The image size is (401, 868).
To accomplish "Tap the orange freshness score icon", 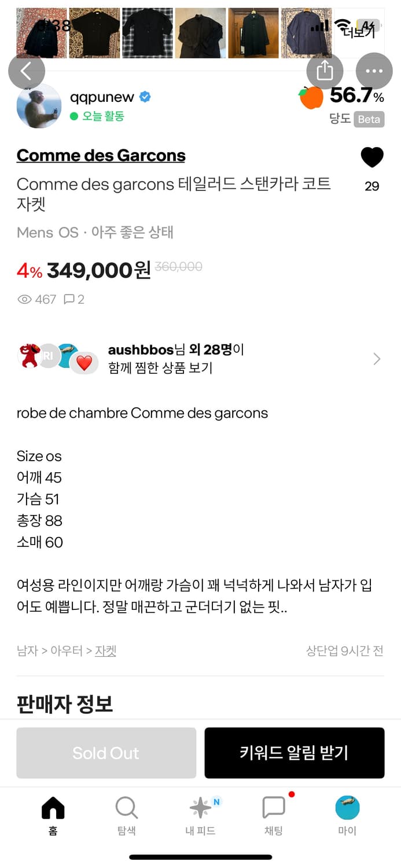I will tap(311, 97).
